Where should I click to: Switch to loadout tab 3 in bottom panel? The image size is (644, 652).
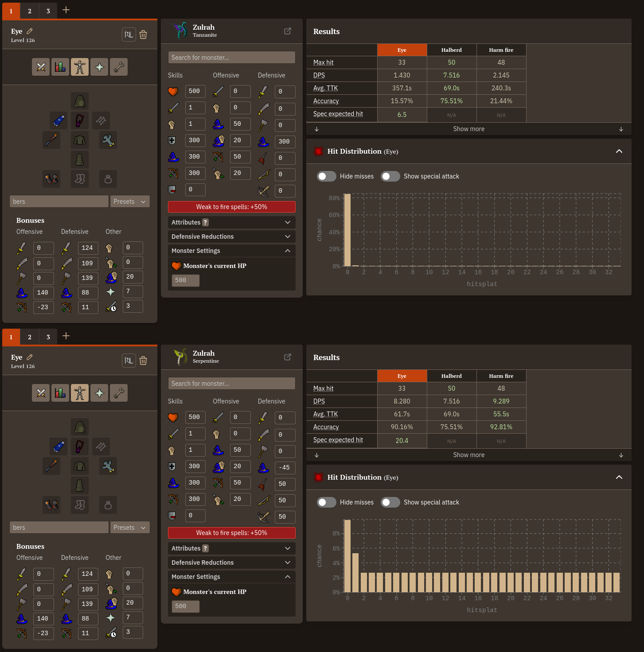(48, 337)
